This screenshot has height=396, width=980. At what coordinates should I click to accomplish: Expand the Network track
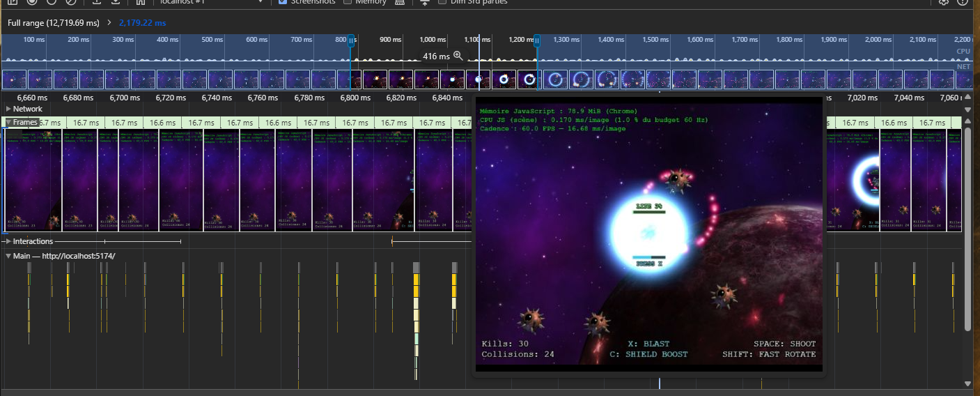(x=8, y=109)
